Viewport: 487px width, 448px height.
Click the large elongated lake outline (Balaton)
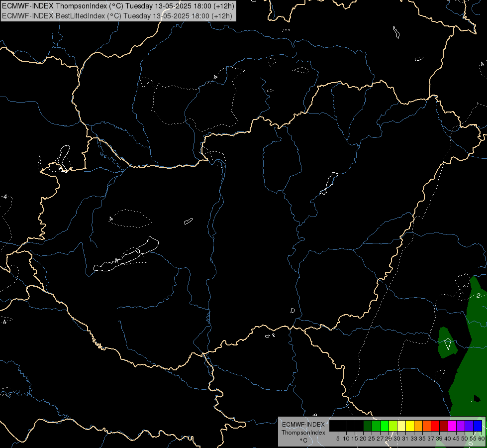pos(126,254)
